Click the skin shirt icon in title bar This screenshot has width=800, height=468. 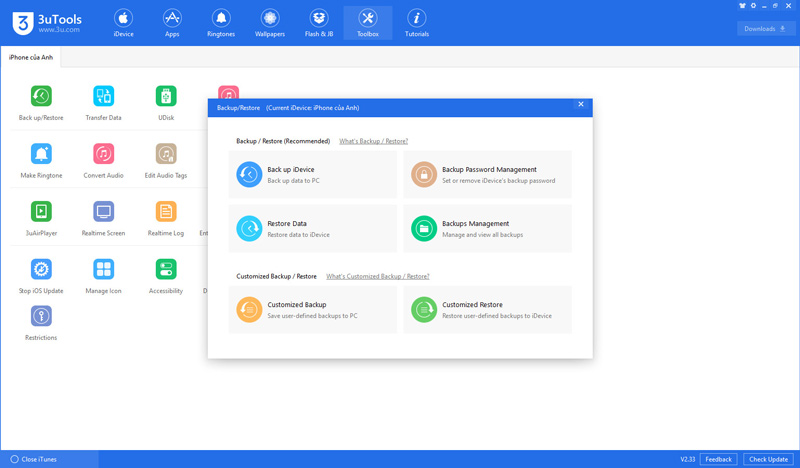(742, 6)
